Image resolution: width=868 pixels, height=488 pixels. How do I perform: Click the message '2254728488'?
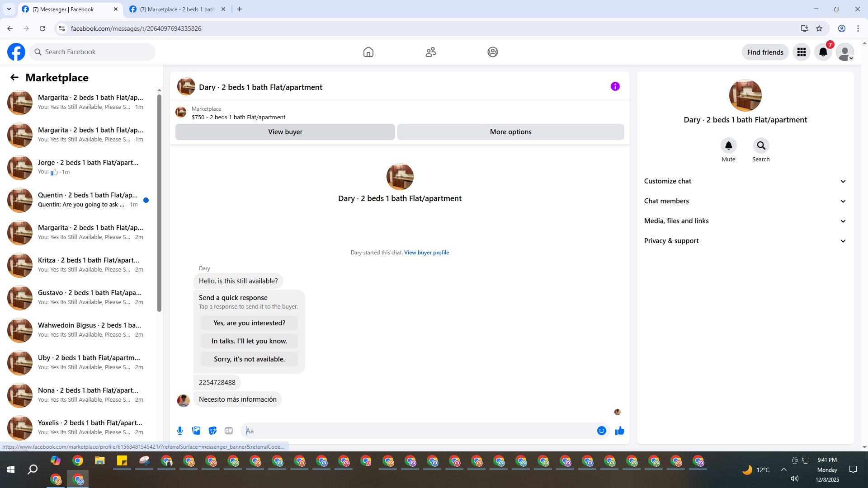tap(217, 383)
